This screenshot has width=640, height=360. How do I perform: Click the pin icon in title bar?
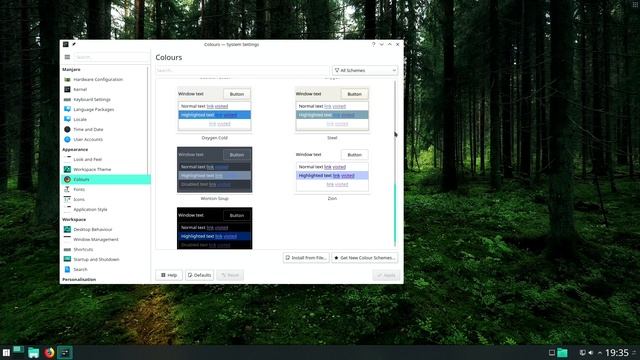pos(74,44)
